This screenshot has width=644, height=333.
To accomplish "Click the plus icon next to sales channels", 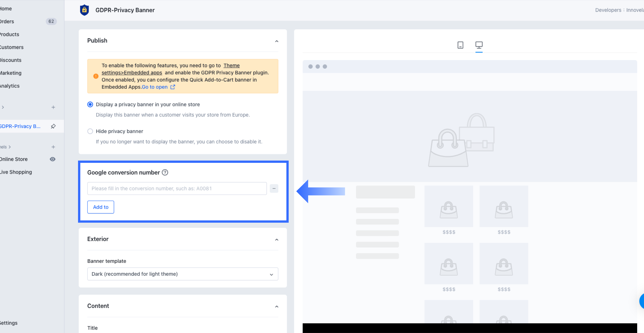I will (x=53, y=147).
